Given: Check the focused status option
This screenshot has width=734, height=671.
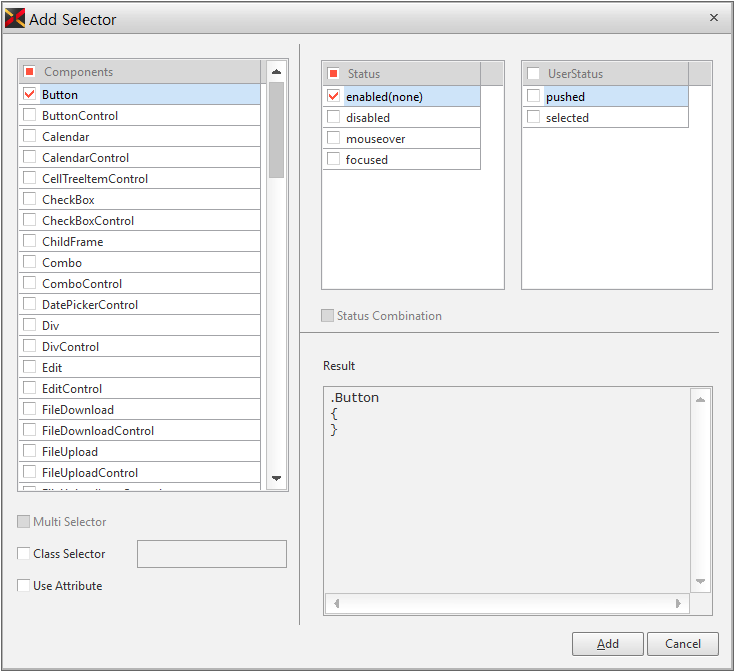Looking at the screenshot, I should (x=334, y=159).
